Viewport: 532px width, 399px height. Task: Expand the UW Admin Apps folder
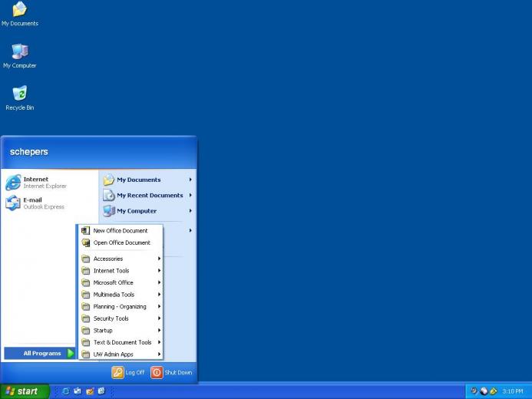(x=121, y=354)
